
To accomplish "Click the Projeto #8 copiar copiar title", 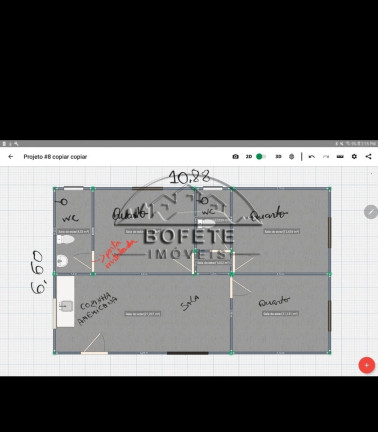I will point(55,157).
